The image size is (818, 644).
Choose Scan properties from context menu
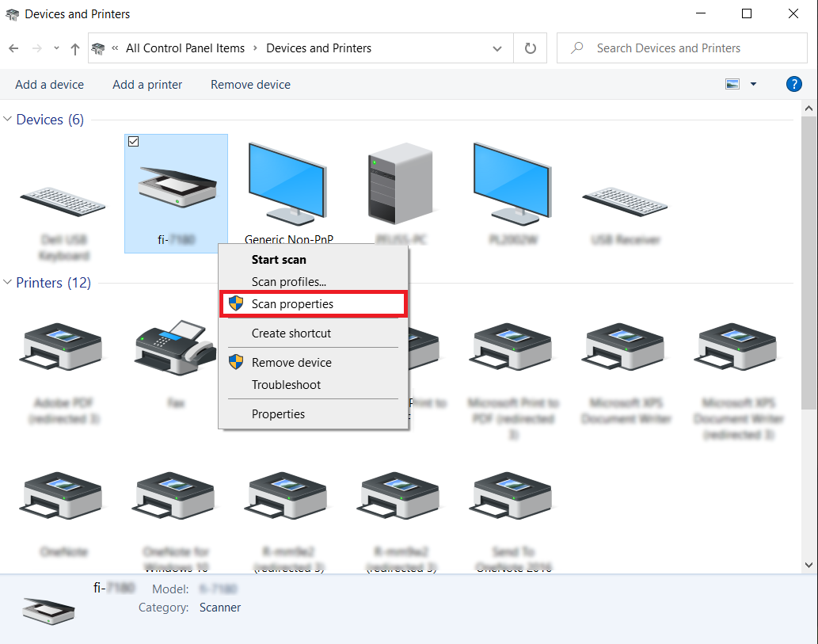coord(292,304)
